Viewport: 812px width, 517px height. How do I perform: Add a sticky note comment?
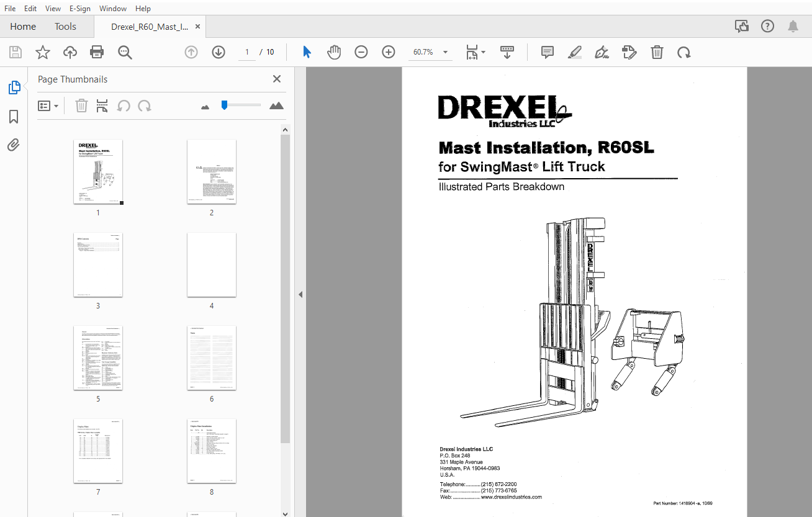tap(548, 52)
